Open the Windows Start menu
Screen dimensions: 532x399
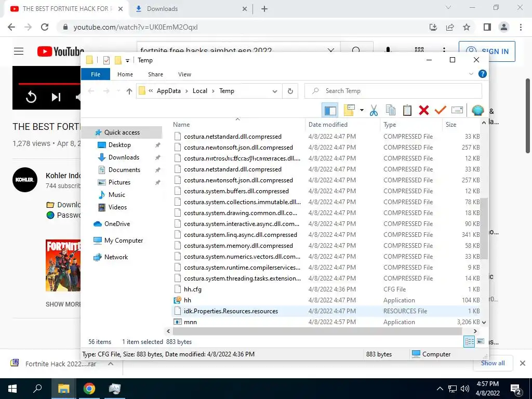click(12, 389)
